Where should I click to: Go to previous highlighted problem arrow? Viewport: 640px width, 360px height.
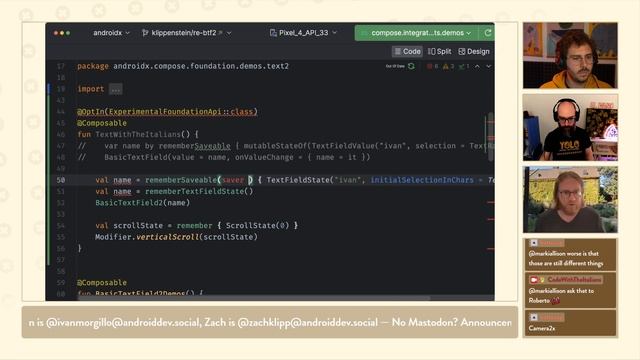(477, 66)
